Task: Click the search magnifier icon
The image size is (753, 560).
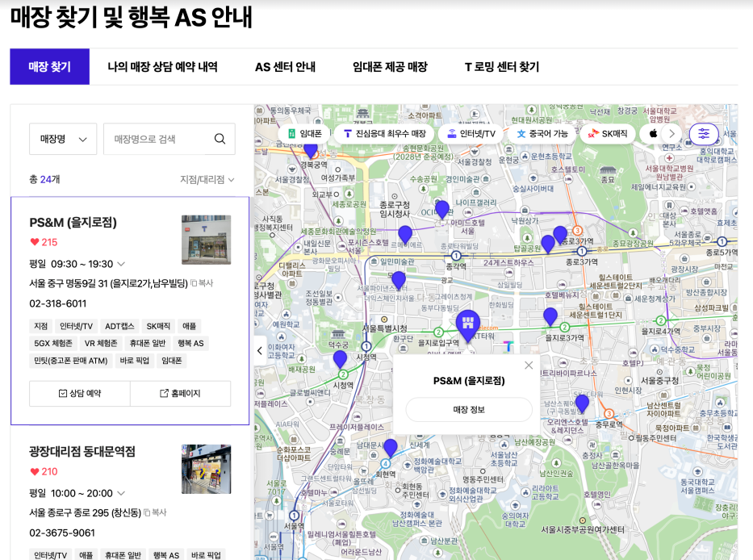Action: (x=220, y=139)
